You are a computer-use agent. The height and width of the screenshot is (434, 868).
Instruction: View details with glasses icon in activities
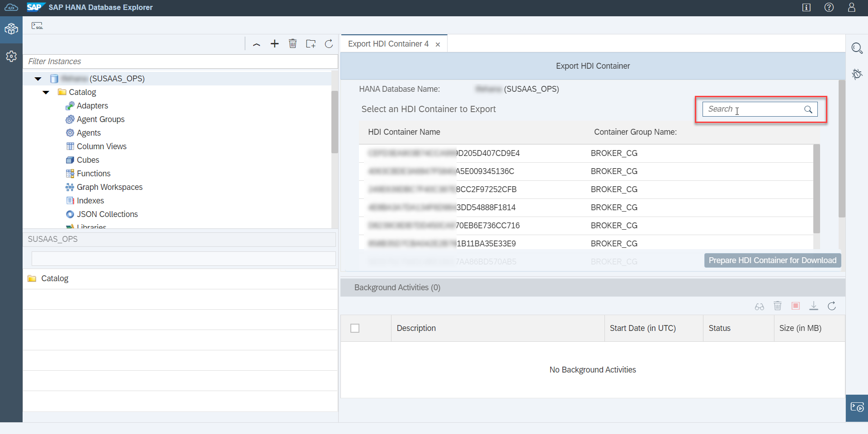[759, 307]
